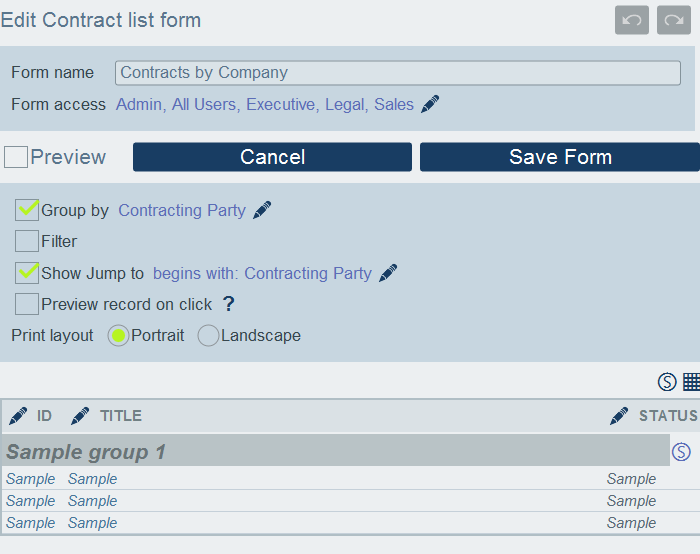Open Preview record on click help
The width and height of the screenshot is (700, 554).
228,304
